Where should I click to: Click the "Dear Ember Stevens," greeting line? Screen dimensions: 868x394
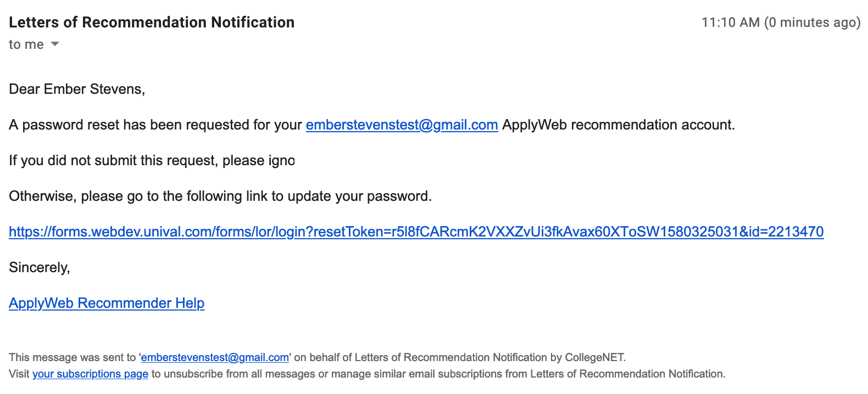pyautogui.click(x=77, y=89)
